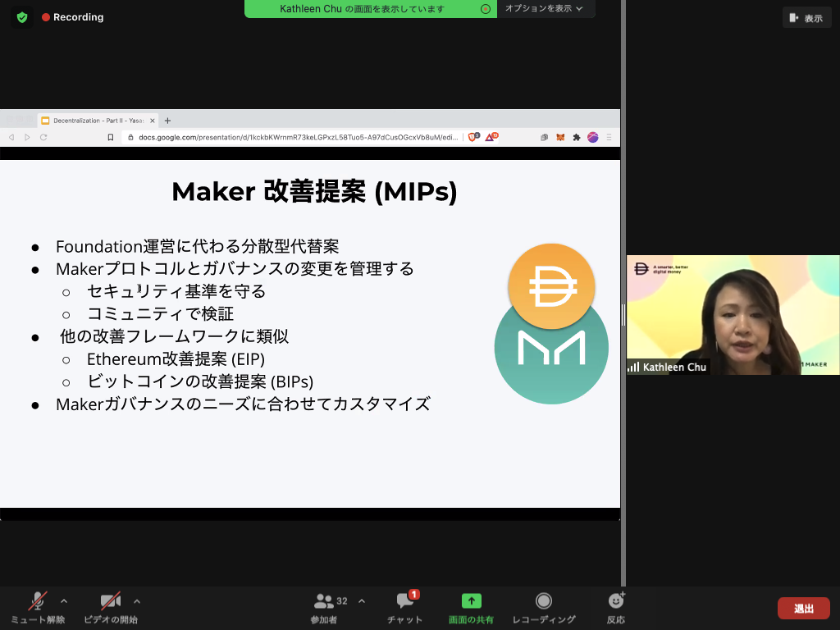Expand the video options chevron
Screen dimensions: 840x630
coord(137,601)
